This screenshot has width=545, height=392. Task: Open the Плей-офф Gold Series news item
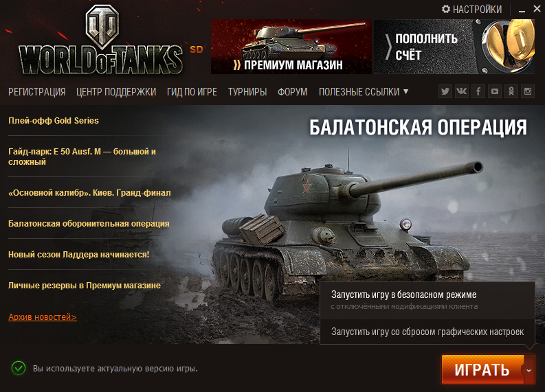(54, 120)
